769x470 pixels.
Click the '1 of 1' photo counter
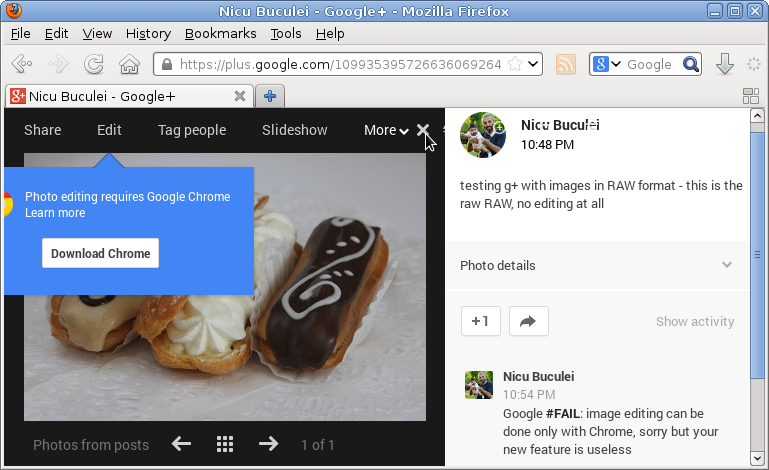[x=317, y=445]
